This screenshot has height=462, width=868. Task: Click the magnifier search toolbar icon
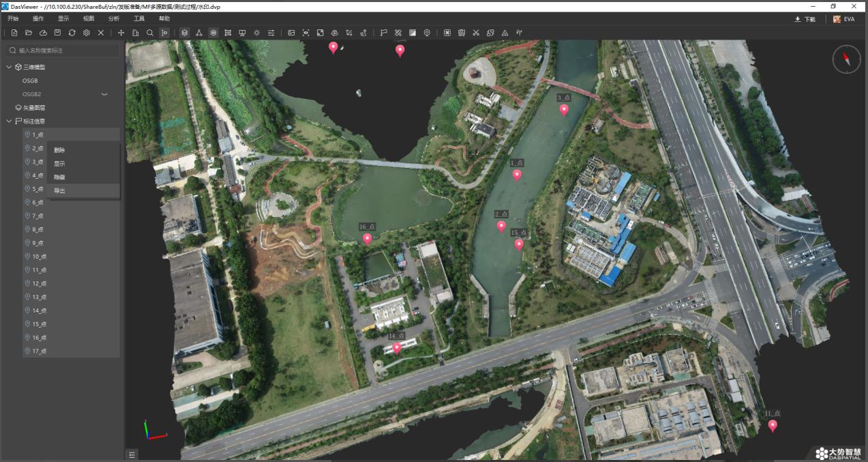pos(149,33)
